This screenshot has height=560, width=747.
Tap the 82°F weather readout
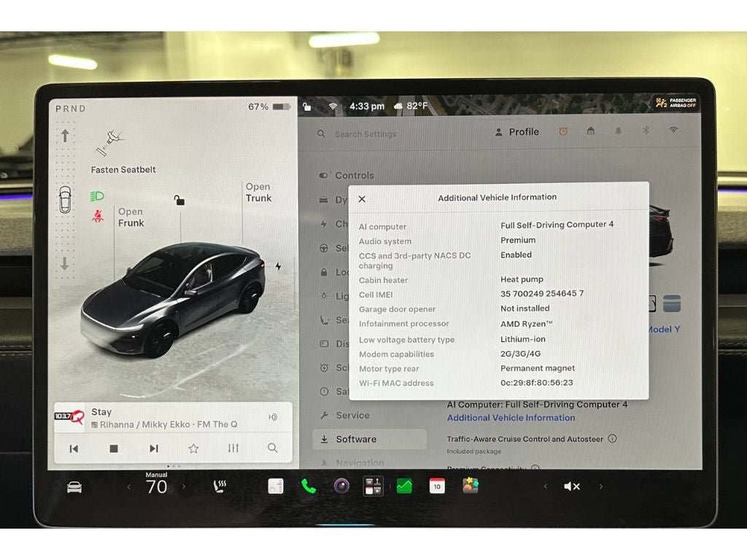(411, 106)
